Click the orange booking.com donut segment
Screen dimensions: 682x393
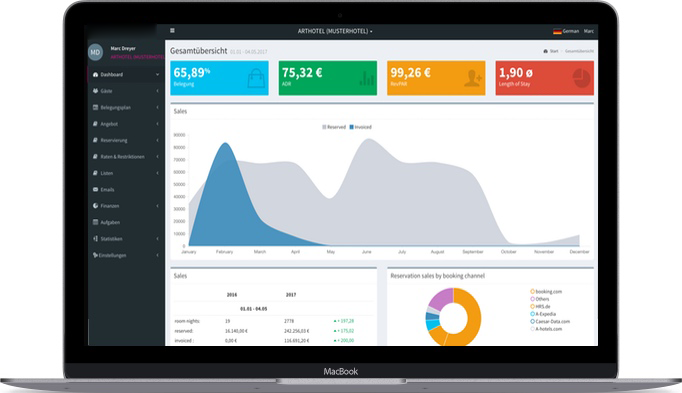(x=472, y=317)
